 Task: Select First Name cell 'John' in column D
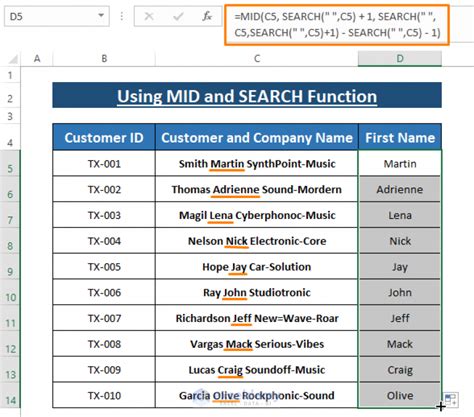(400, 292)
